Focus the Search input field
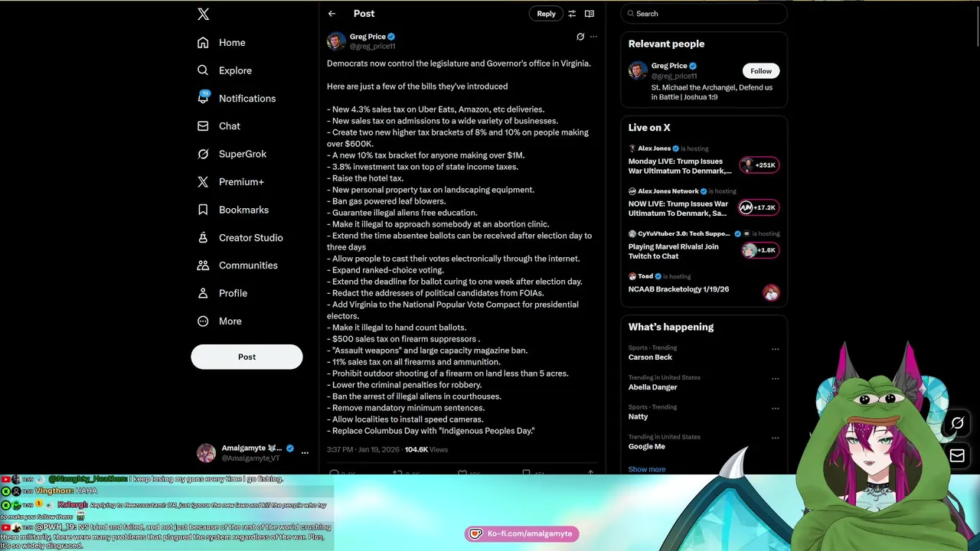980x551 pixels. pos(704,14)
